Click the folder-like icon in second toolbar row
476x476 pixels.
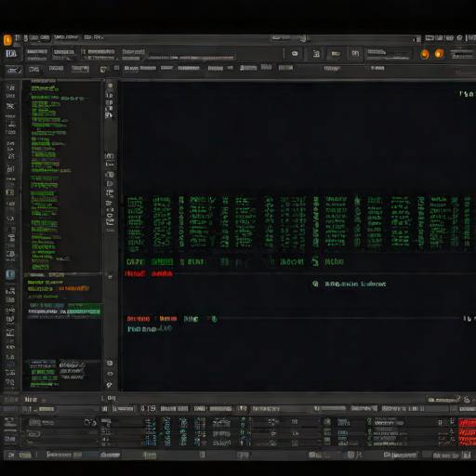[x=104, y=69]
